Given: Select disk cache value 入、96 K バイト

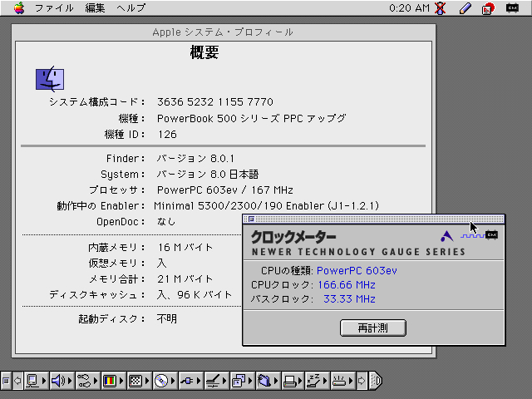Looking at the screenshot, I should click(195, 294).
